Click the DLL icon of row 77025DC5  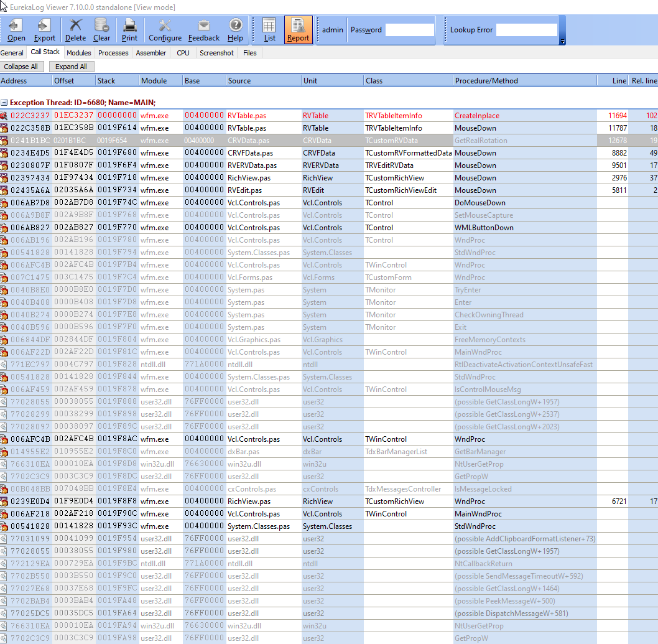click(4, 614)
